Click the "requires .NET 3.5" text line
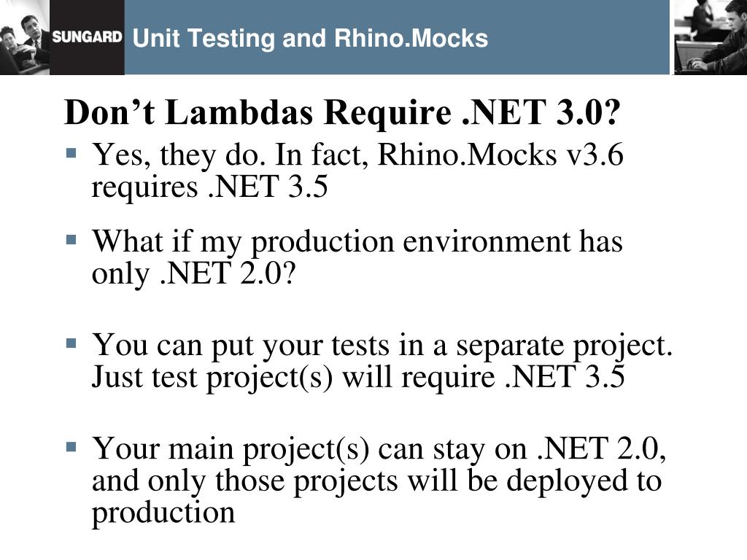The height and width of the screenshot is (560, 747). click(209, 188)
